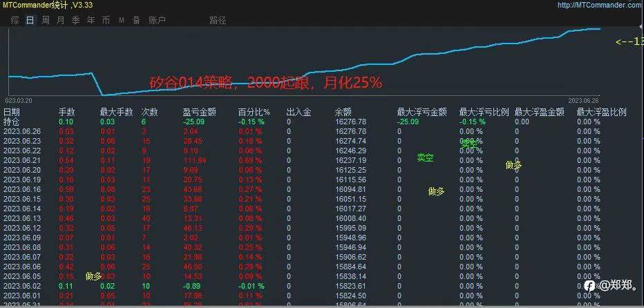Open the 路径 path tab
The height and width of the screenshot is (308, 644).
(218, 20)
